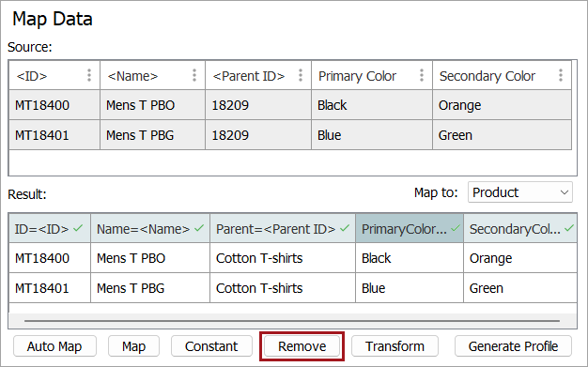588x367 pixels.
Task: Open the Secondary Color column options menu
Action: [561, 75]
